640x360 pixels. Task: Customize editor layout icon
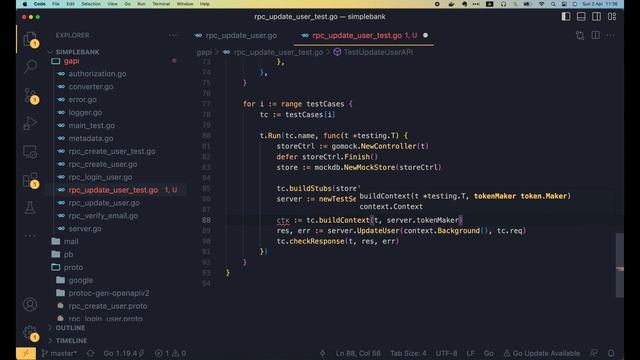(x=612, y=16)
